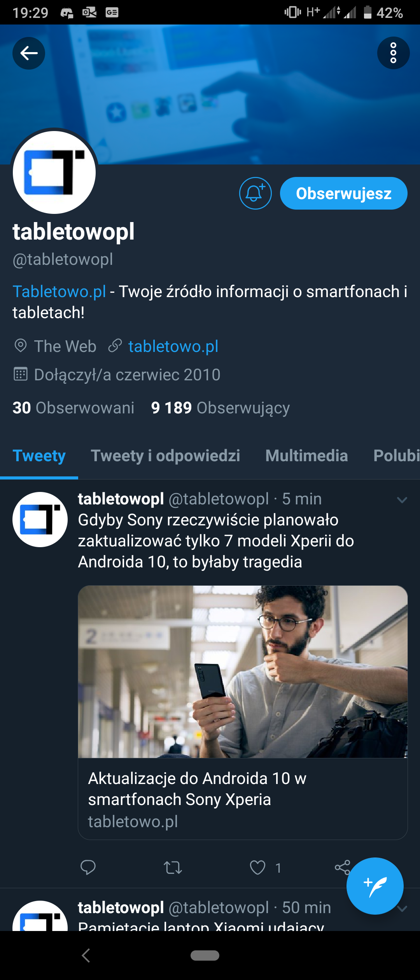Open the three-dot overflow menu
420x980 pixels.
393,53
